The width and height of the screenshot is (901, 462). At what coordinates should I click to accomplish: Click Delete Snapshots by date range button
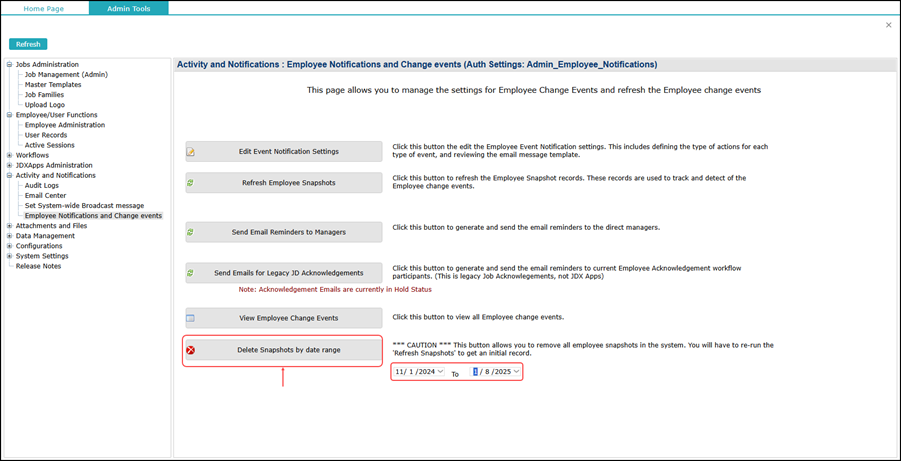(282, 350)
